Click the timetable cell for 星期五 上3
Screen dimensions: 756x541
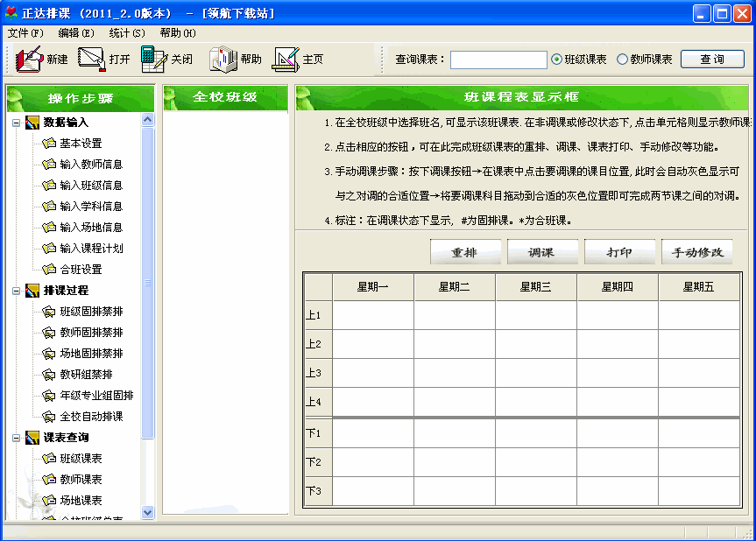[x=699, y=373]
